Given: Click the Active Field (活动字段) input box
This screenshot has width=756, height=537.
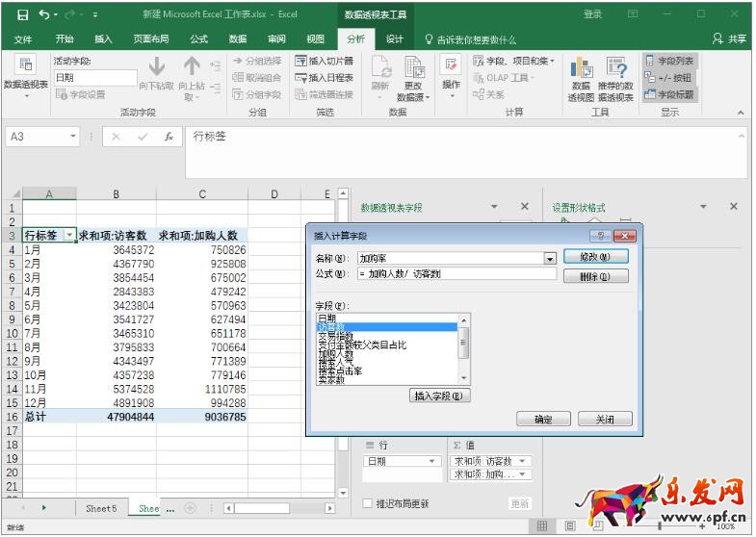Looking at the screenshot, I should click(x=95, y=78).
